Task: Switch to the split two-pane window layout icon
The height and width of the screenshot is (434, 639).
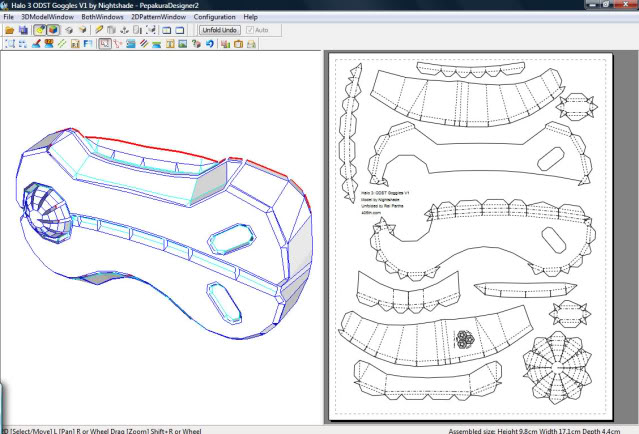Action: point(167,30)
